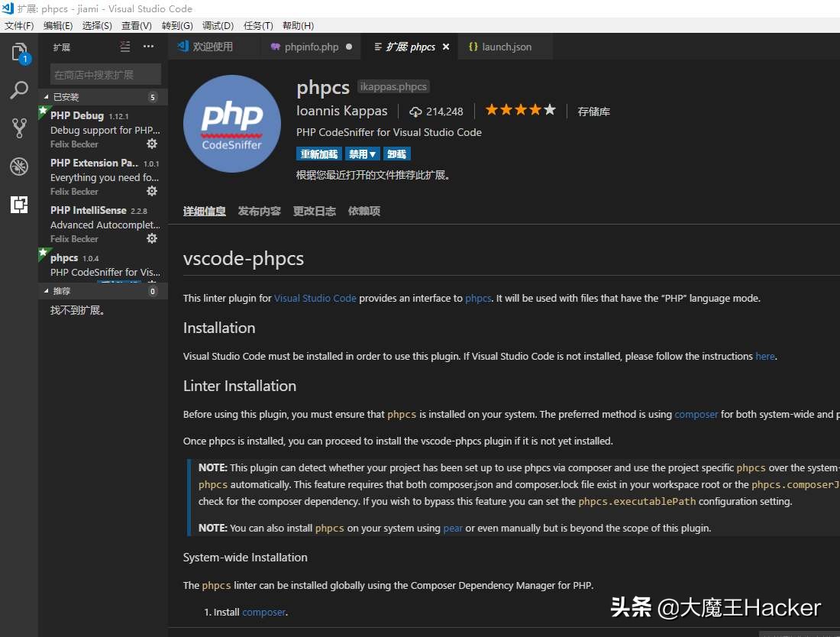
Task: Click the Uninstall button for phpcs
Action: (x=396, y=154)
